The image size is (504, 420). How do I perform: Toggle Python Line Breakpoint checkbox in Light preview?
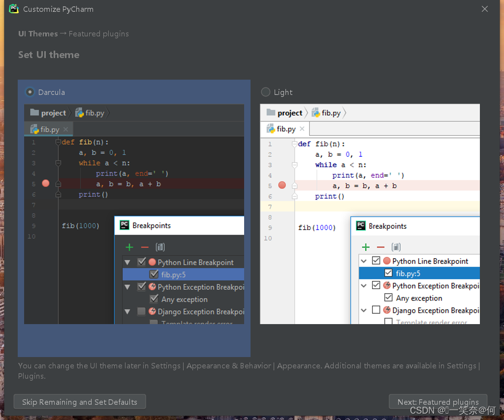[376, 261]
